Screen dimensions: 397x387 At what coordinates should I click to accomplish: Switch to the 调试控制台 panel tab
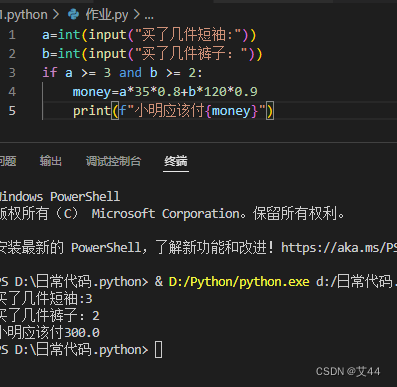coord(114,161)
